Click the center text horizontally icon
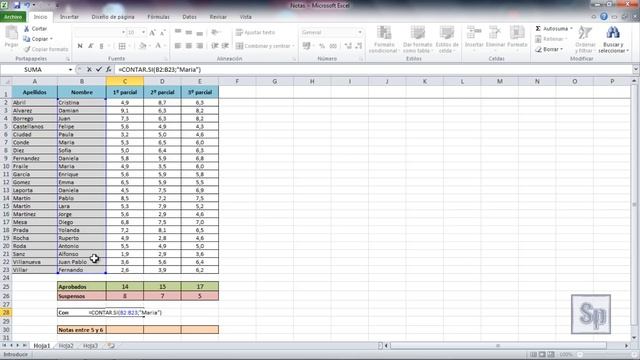The height and width of the screenshot is (360, 640). pos(189,46)
